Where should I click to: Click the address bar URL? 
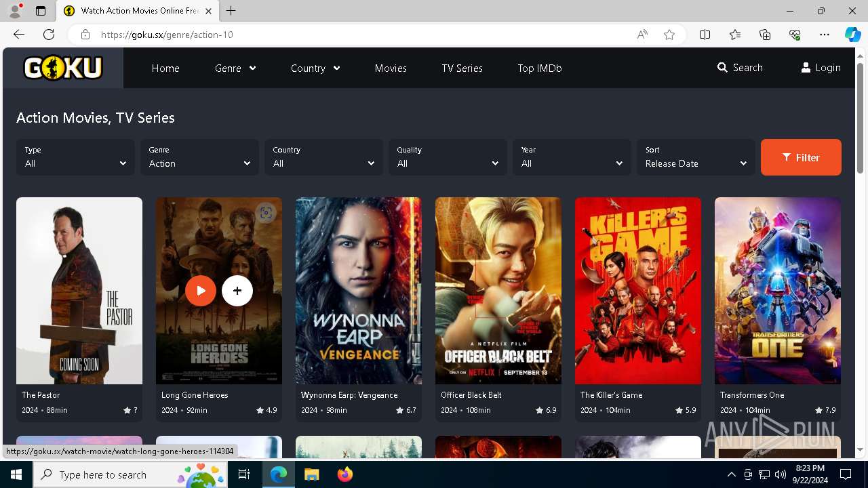(167, 35)
